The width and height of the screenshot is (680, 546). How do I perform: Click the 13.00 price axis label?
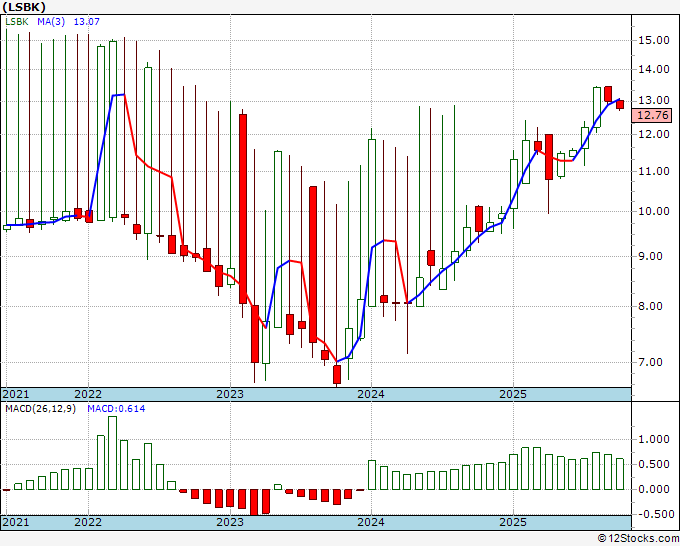tap(654, 100)
